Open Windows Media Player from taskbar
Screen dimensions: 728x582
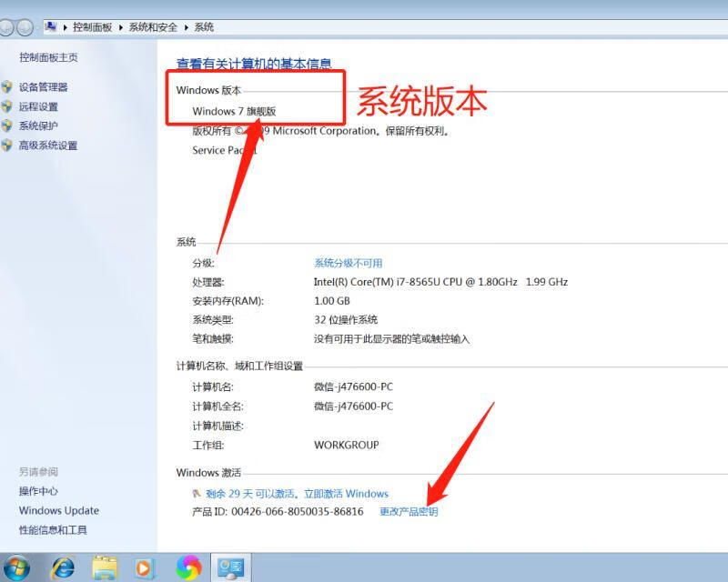(145, 567)
